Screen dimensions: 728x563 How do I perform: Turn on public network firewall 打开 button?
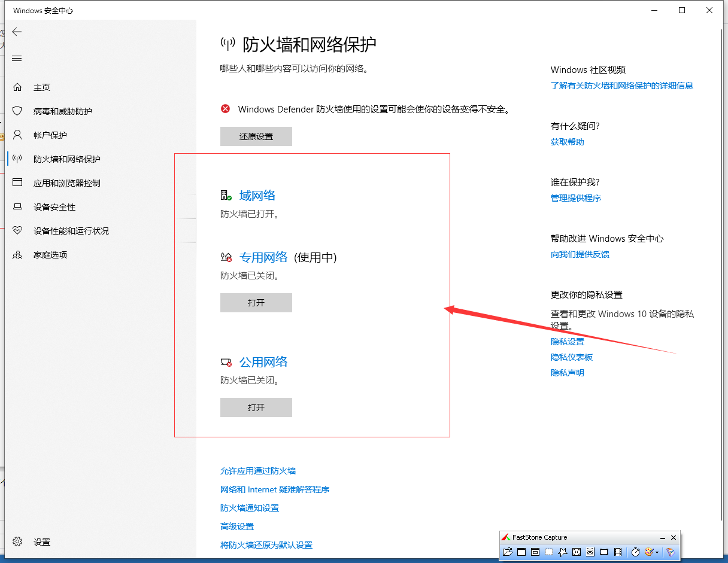(x=256, y=407)
